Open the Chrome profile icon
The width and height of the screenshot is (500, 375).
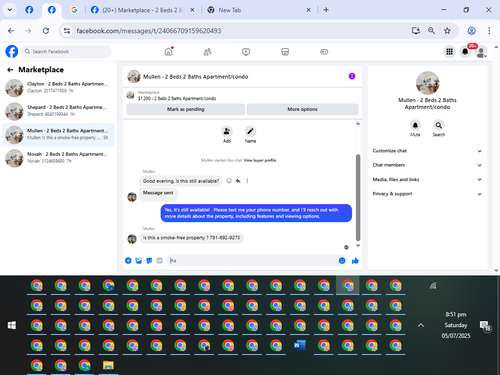(471, 31)
